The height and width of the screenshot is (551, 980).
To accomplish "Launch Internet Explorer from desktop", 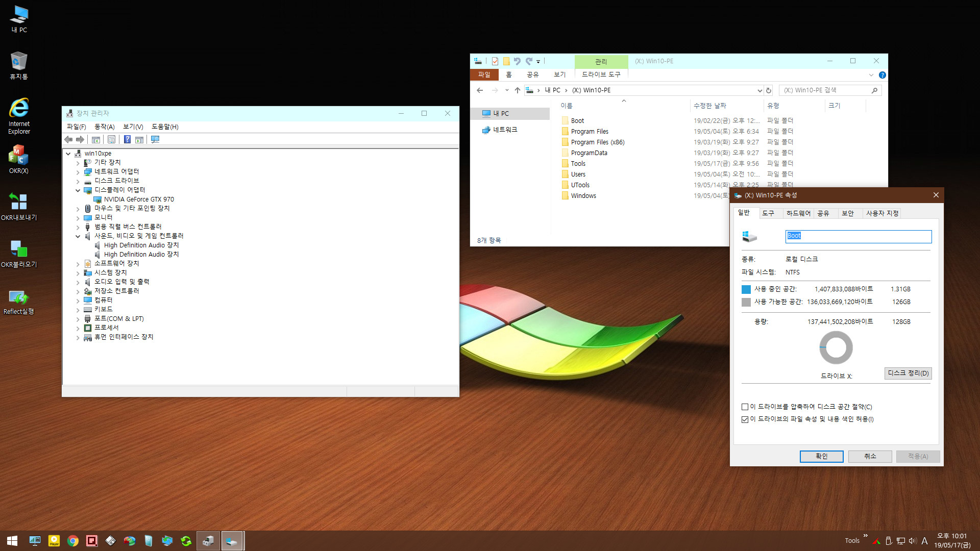I will pyautogui.click(x=19, y=116).
